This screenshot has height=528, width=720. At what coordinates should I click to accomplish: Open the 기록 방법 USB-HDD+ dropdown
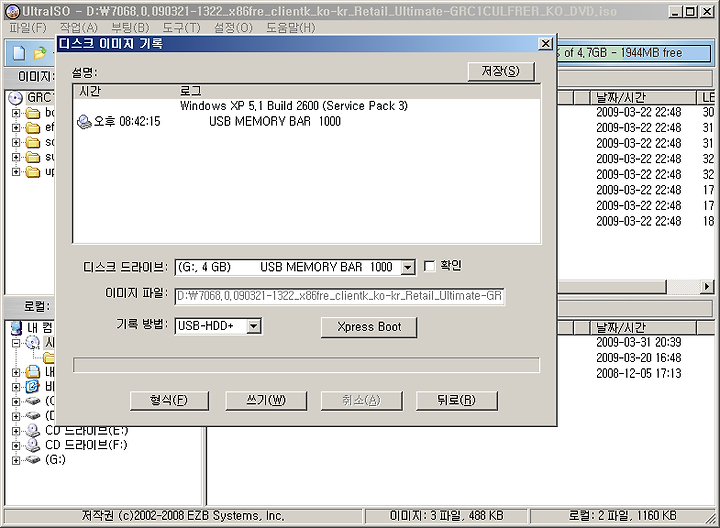tap(253, 326)
